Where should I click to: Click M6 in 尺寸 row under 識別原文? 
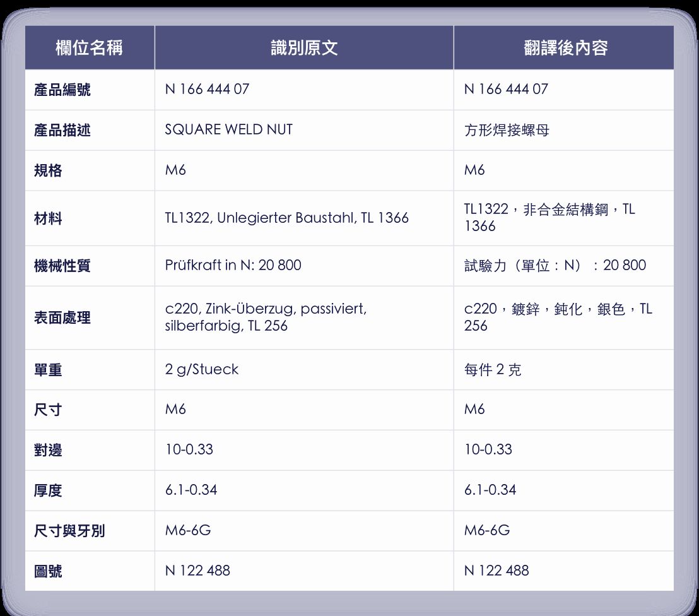[x=304, y=410]
